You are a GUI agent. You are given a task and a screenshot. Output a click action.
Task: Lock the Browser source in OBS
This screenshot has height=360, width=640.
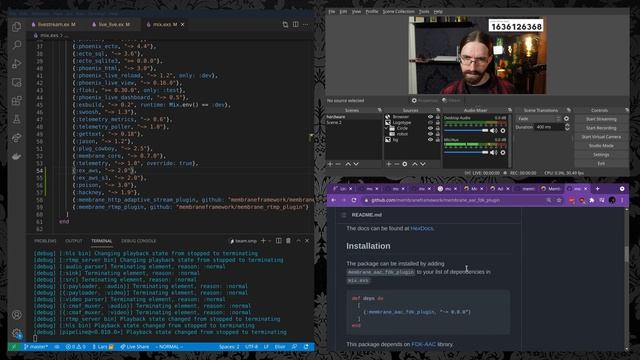[438, 117]
